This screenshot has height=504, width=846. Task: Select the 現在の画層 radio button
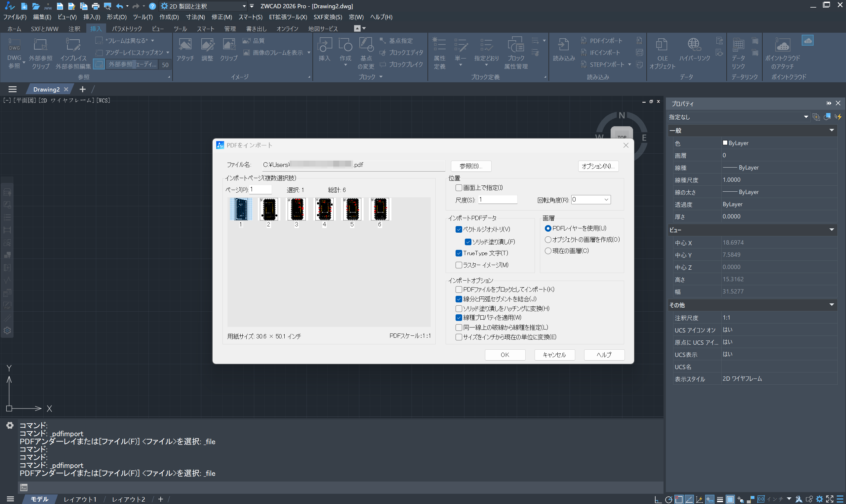pos(548,251)
